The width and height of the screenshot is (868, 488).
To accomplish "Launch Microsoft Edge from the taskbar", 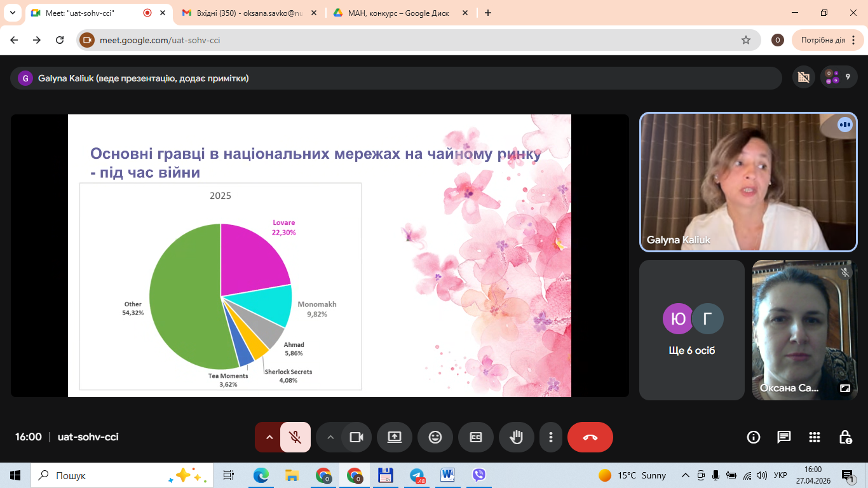I will click(261, 475).
